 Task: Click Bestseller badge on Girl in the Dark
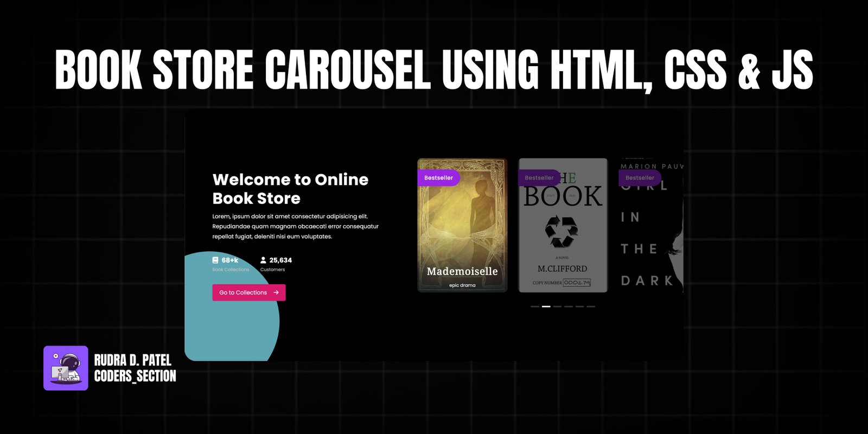[640, 178]
